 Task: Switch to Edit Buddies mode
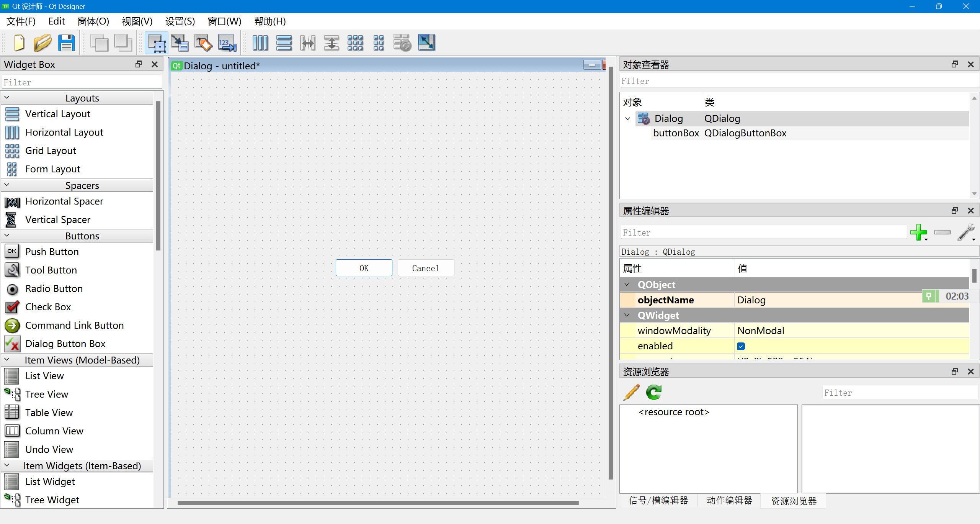203,43
